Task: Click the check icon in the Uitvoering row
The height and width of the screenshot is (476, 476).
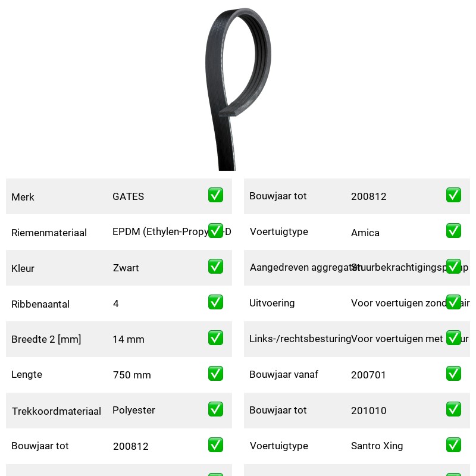Action: click(x=453, y=302)
